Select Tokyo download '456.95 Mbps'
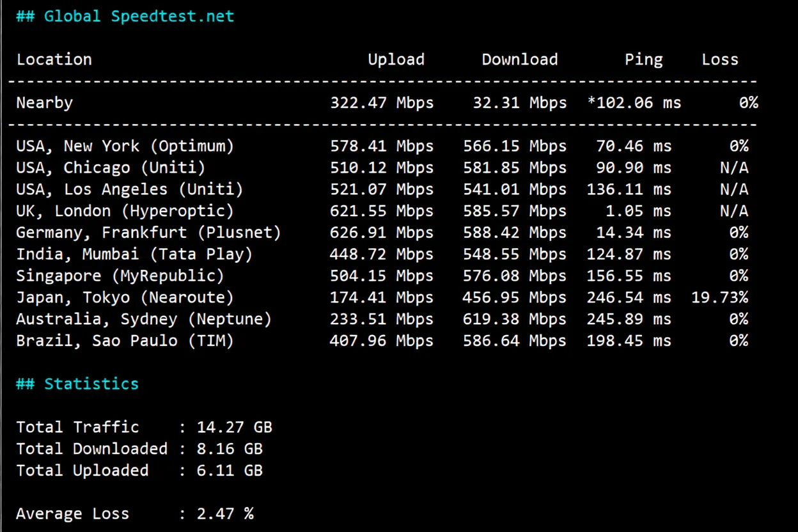The width and height of the screenshot is (798, 532). (x=515, y=298)
